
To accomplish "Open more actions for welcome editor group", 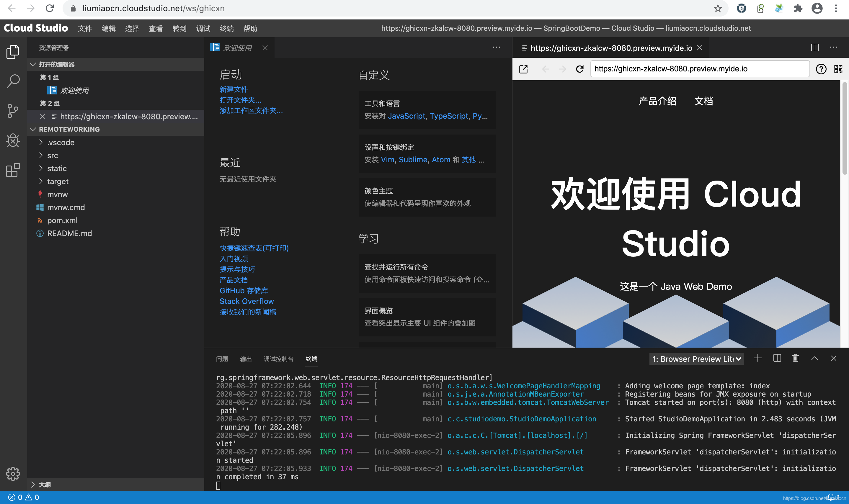I will coord(496,48).
